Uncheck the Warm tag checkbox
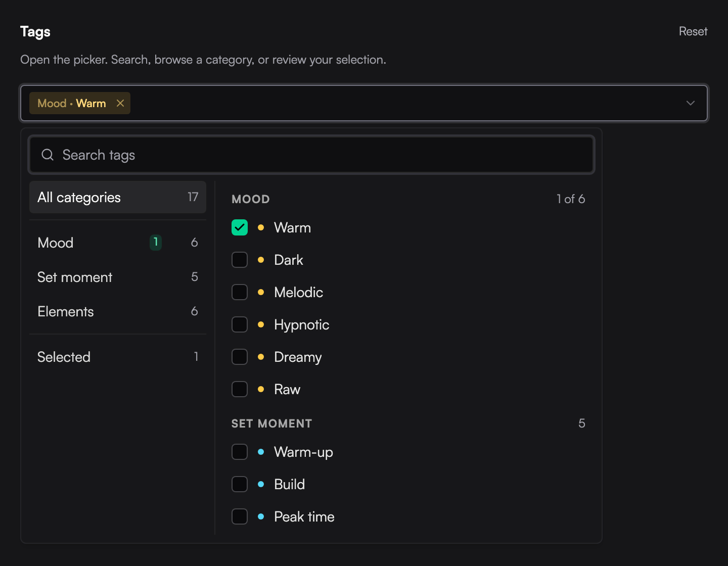The height and width of the screenshot is (566, 728). click(x=240, y=227)
